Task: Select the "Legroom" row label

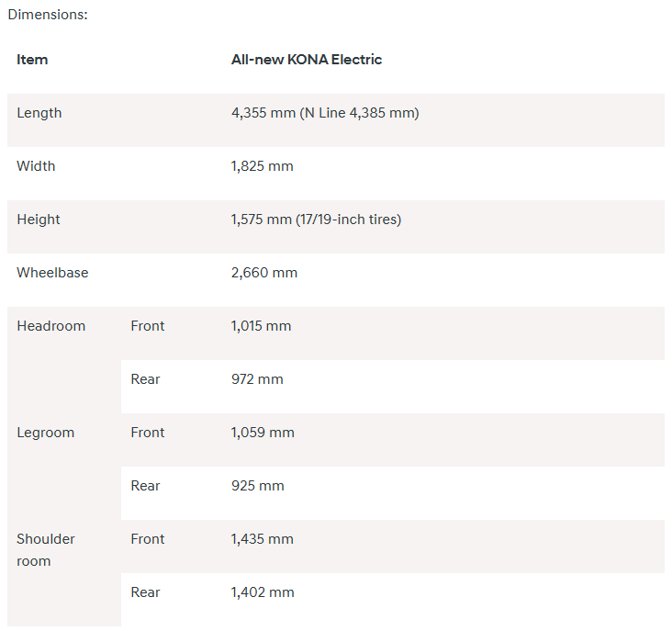Action: (45, 433)
